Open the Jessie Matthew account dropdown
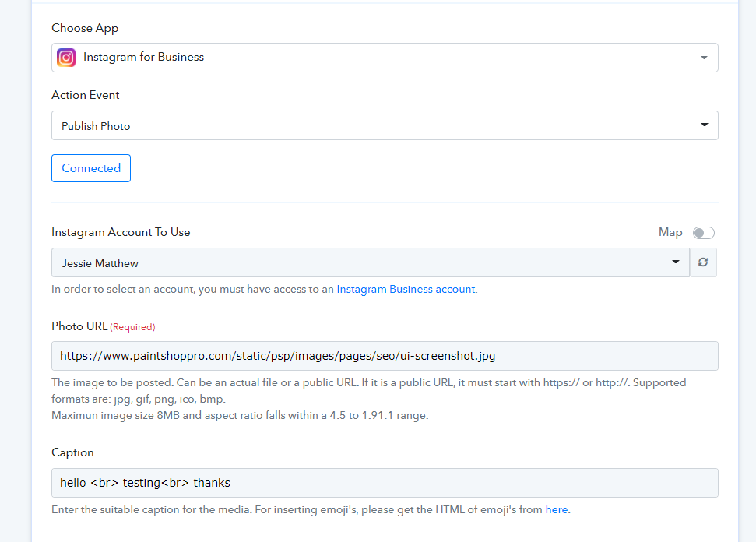756x542 pixels. (x=371, y=262)
